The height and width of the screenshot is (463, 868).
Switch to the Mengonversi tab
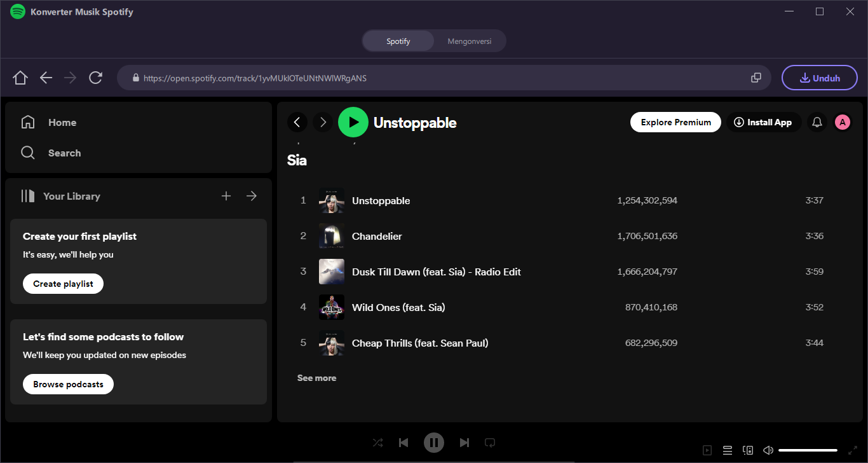tap(470, 41)
